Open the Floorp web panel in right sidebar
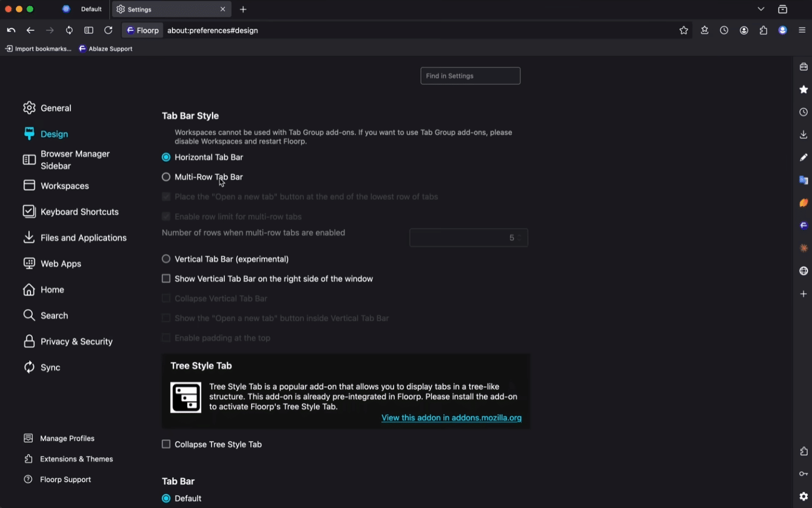The width and height of the screenshot is (812, 508). (x=804, y=226)
